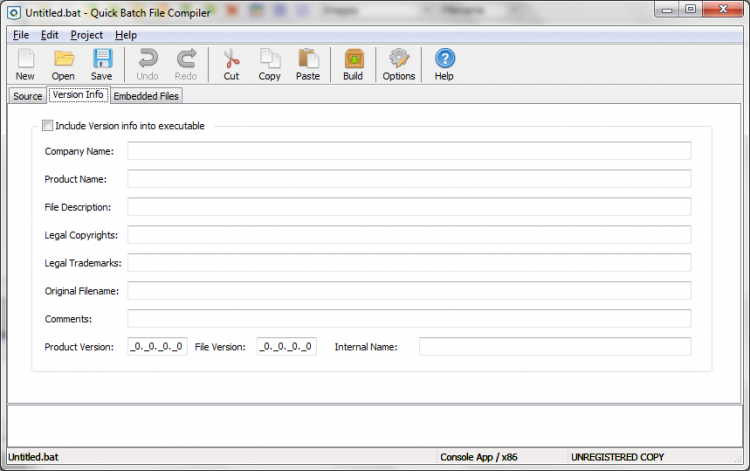Click Untitled.bat in status bar
Screen dimensions: 750x471
(x=33, y=457)
